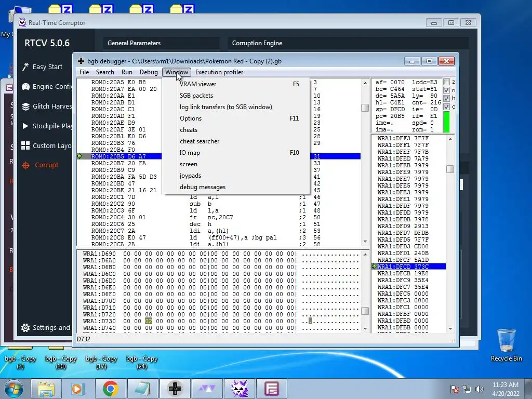
Task: Uncheck the c flag checkbox
Action: pos(446,107)
